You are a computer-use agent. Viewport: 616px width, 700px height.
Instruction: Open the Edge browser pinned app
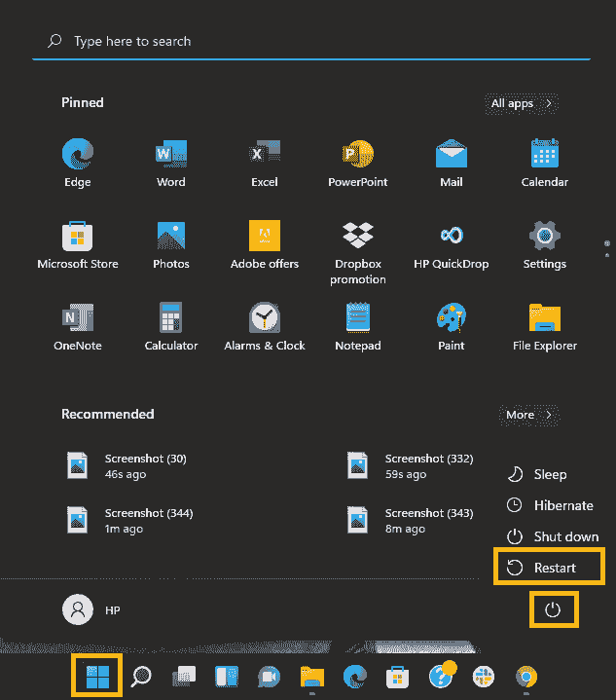(78, 156)
